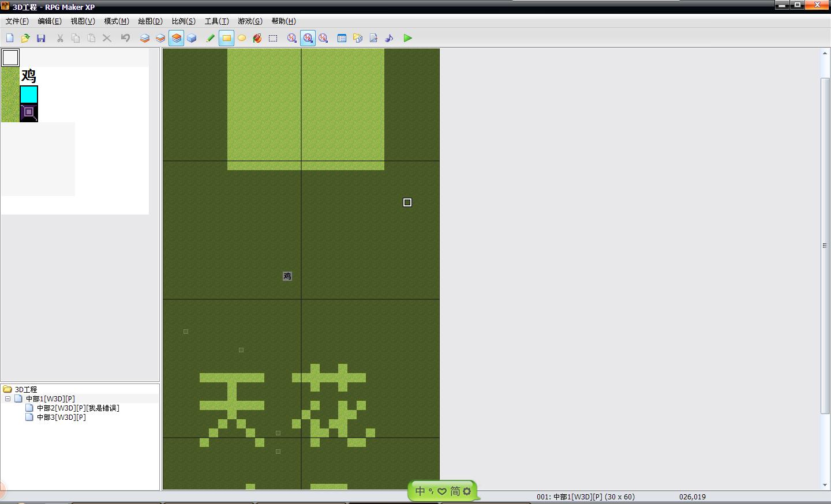
Task: Switch to the first map layer button
Action: point(145,38)
